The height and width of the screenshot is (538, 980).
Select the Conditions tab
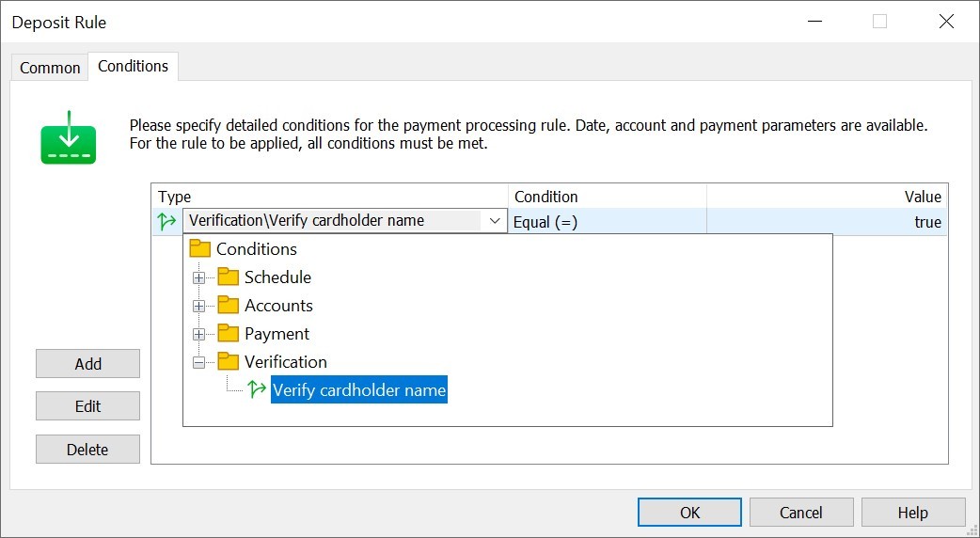[x=133, y=66]
